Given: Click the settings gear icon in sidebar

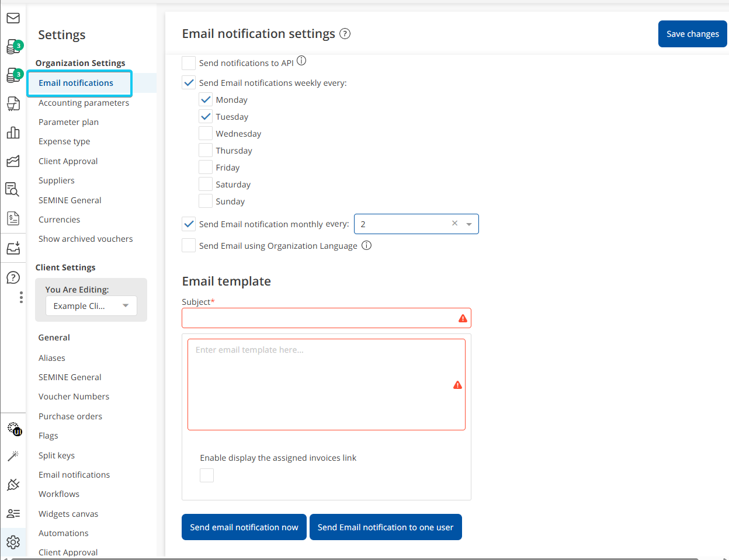Looking at the screenshot, I should (13, 542).
